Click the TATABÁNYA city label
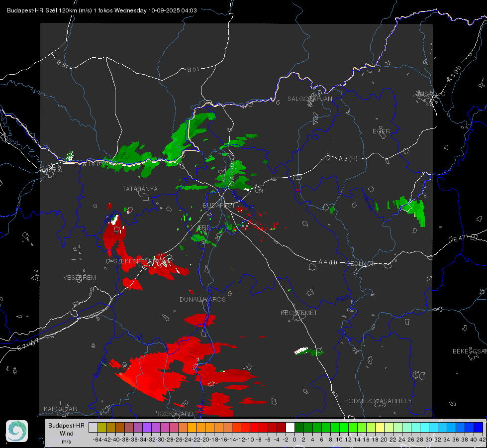 [x=140, y=189]
